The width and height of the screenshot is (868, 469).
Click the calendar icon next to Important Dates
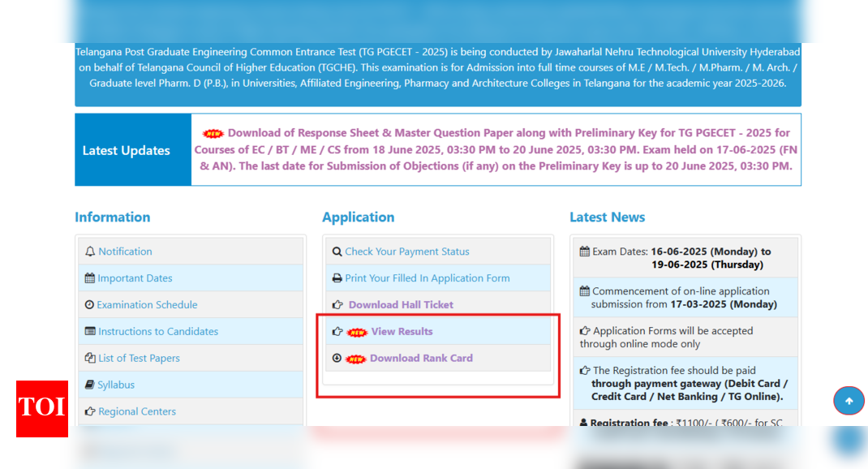coord(90,278)
